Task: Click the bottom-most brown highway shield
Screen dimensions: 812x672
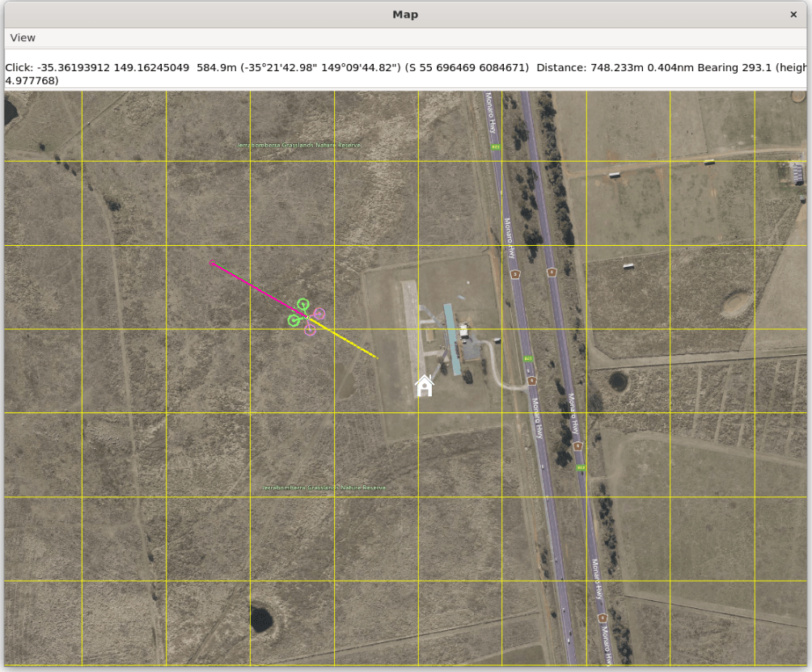Action: (x=602, y=618)
